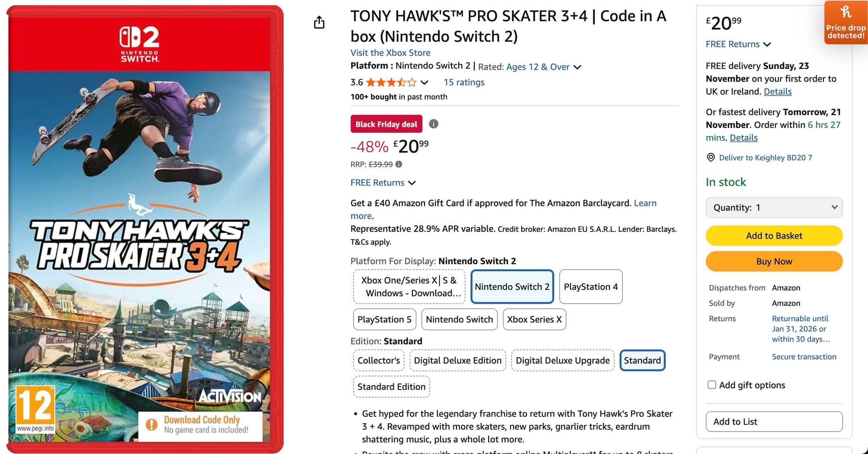This screenshot has width=868, height=454.
Task: Click the Black Friday deal info icon
Action: coord(434,124)
